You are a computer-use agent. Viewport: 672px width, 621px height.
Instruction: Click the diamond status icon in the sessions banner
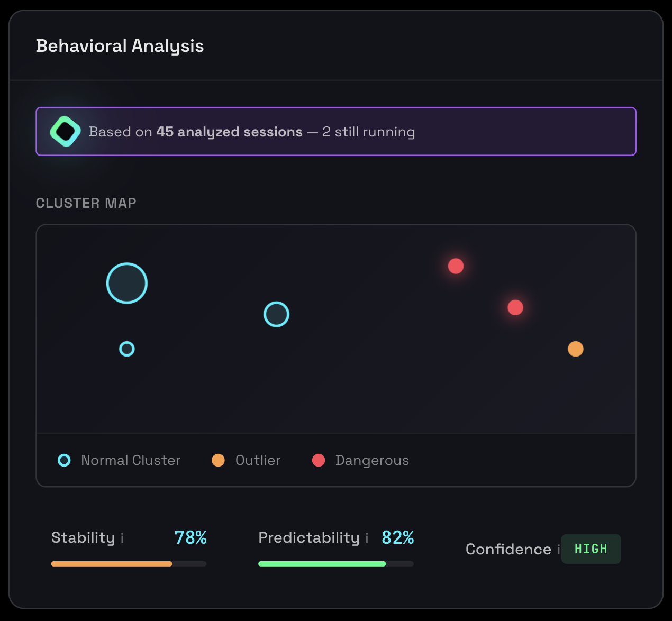point(65,131)
